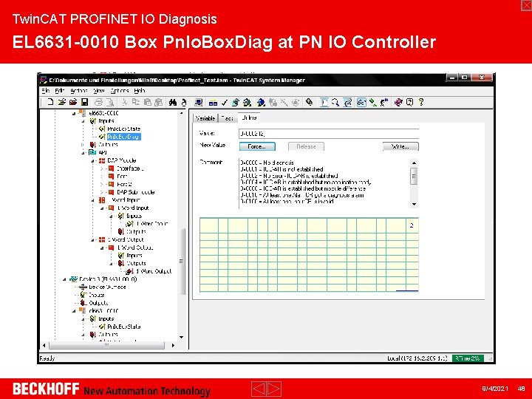Image resolution: width=532 pixels, height=399 pixels.
Task: Open the View menu
Action: [99, 91]
